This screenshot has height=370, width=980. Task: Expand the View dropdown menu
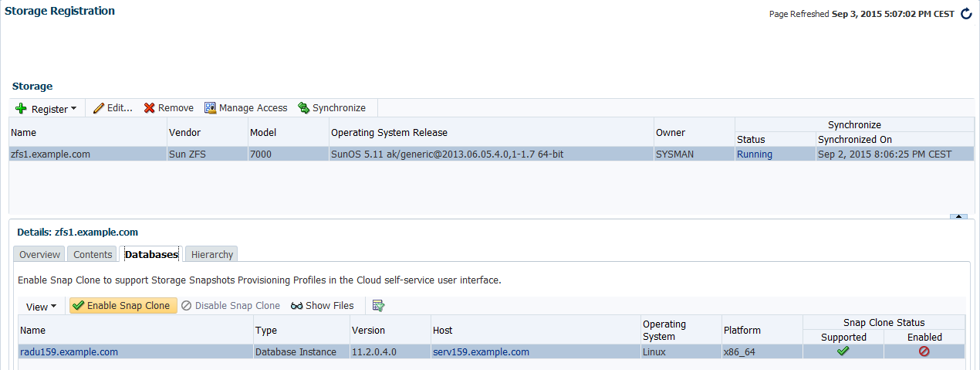click(x=42, y=307)
